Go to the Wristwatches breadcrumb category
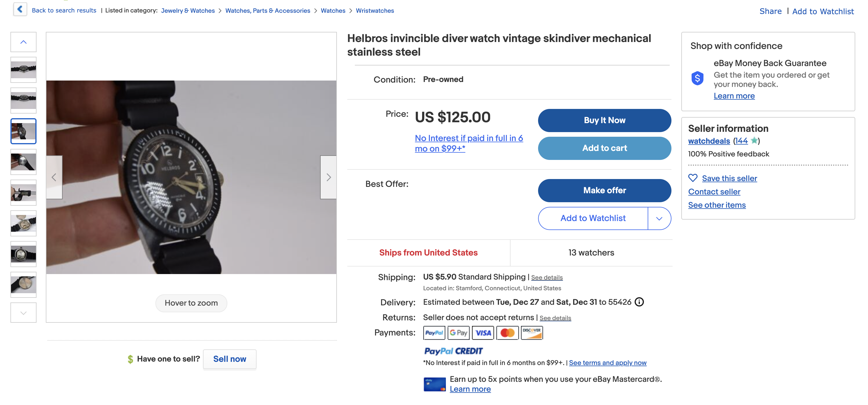The image size is (868, 405). coord(375,10)
